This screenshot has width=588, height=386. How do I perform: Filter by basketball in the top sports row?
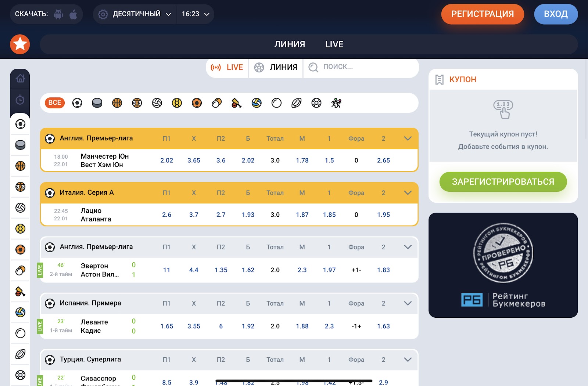(117, 103)
